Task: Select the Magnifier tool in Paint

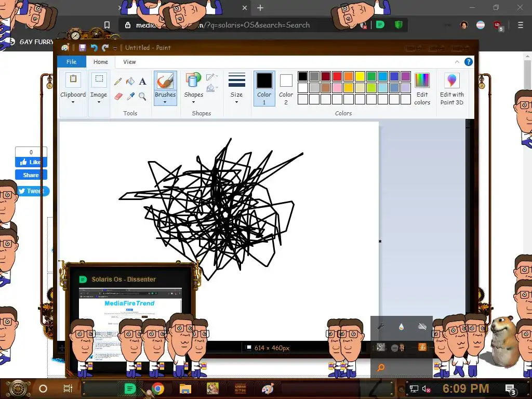Action: click(x=142, y=97)
